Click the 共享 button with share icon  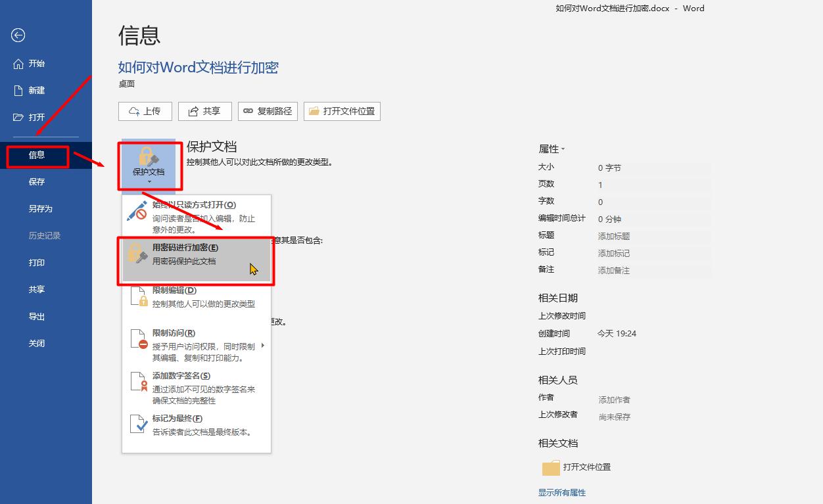[204, 111]
